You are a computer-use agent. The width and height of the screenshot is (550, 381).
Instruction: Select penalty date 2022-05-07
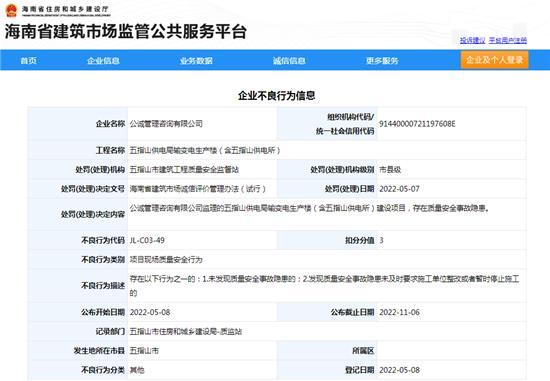pyautogui.click(x=399, y=189)
